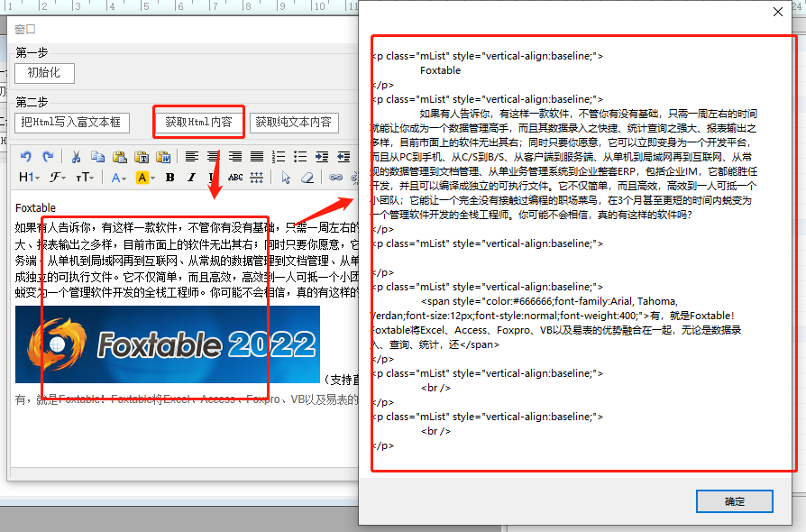Justify text alignment
The height and width of the screenshot is (532, 806).
coord(257,156)
